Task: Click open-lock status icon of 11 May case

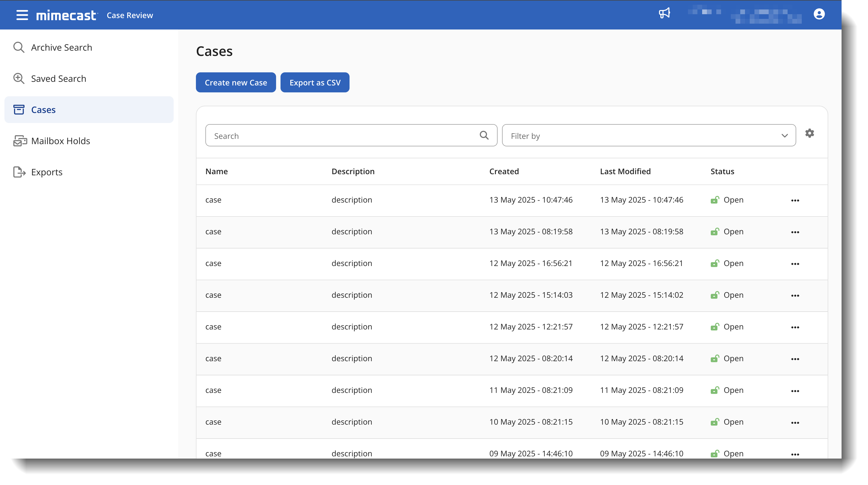Action: pos(715,390)
